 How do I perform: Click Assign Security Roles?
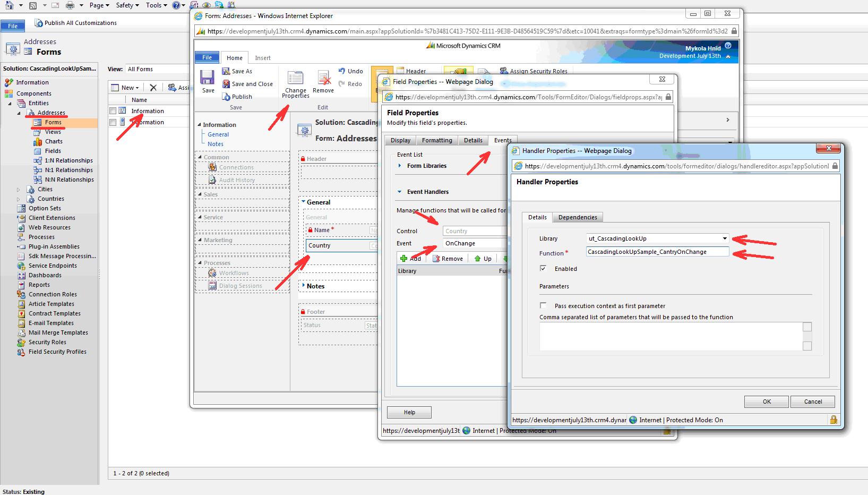tap(534, 71)
